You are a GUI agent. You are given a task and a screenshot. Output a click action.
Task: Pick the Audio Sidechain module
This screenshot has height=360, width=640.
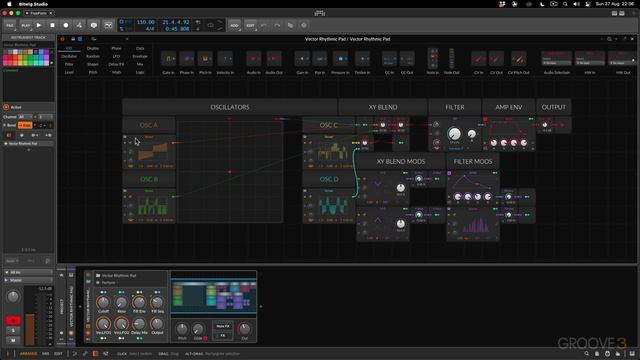click(556, 59)
